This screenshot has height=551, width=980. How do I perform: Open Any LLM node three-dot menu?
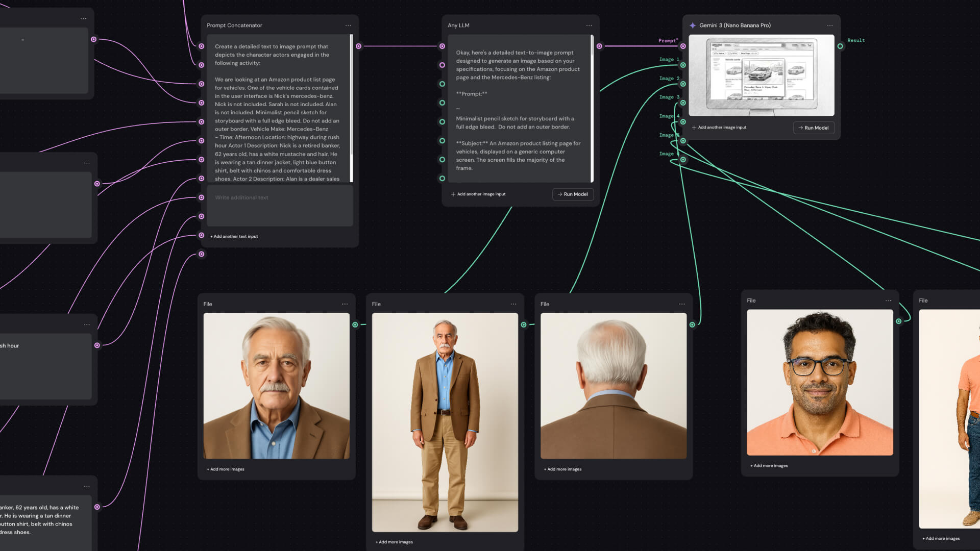point(589,26)
